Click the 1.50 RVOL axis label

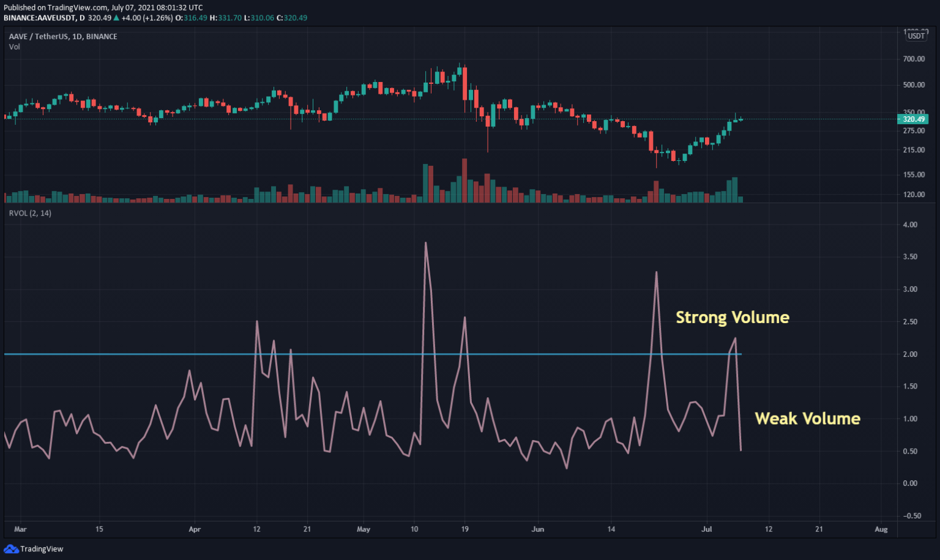click(910, 386)
